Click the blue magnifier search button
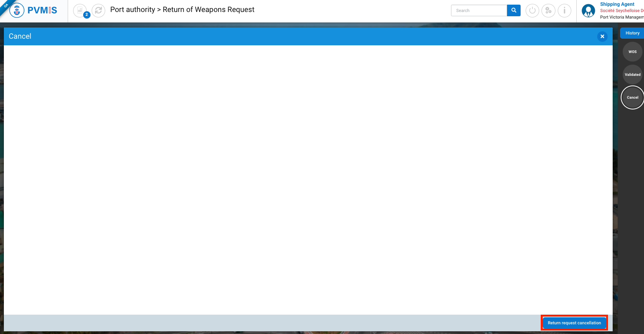 tap(514, 10)
